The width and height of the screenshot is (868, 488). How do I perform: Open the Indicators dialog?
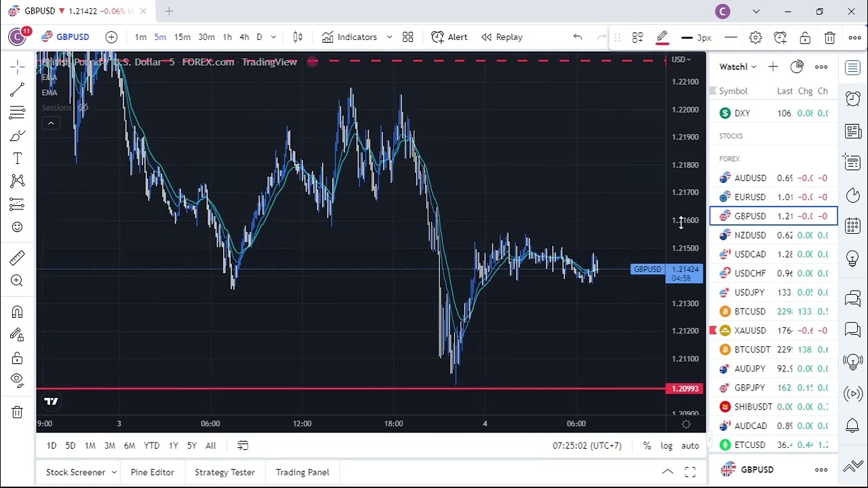[349, 37]
